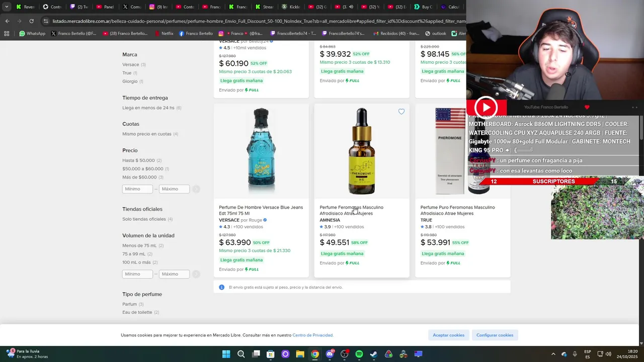Click the info icon beside envío gratis notice
The image size is (644, 362).
[x=221, y=287]
